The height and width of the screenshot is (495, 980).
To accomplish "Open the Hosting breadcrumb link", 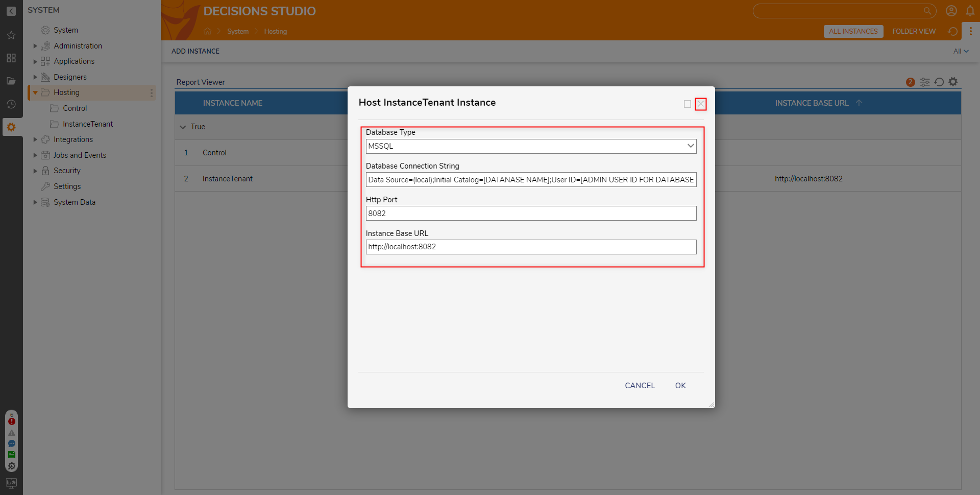I will tap(276, 31).
